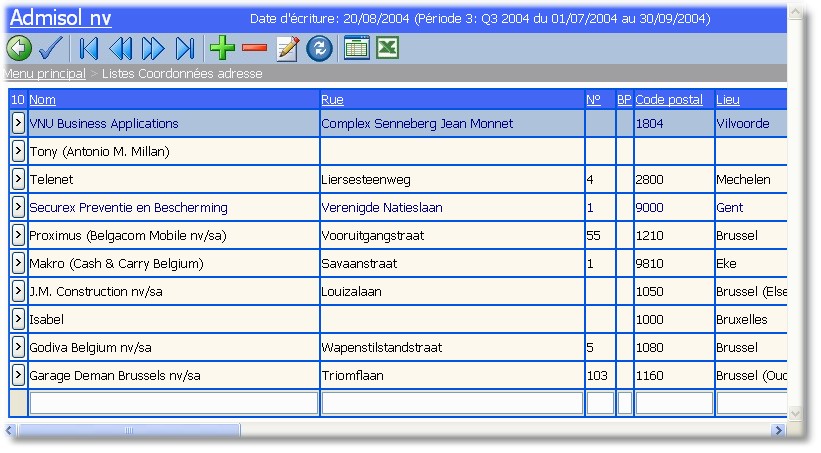This screenshot has width=821, height=453.
Task: Expand the Telenet row
Action: tap(18, 179)
